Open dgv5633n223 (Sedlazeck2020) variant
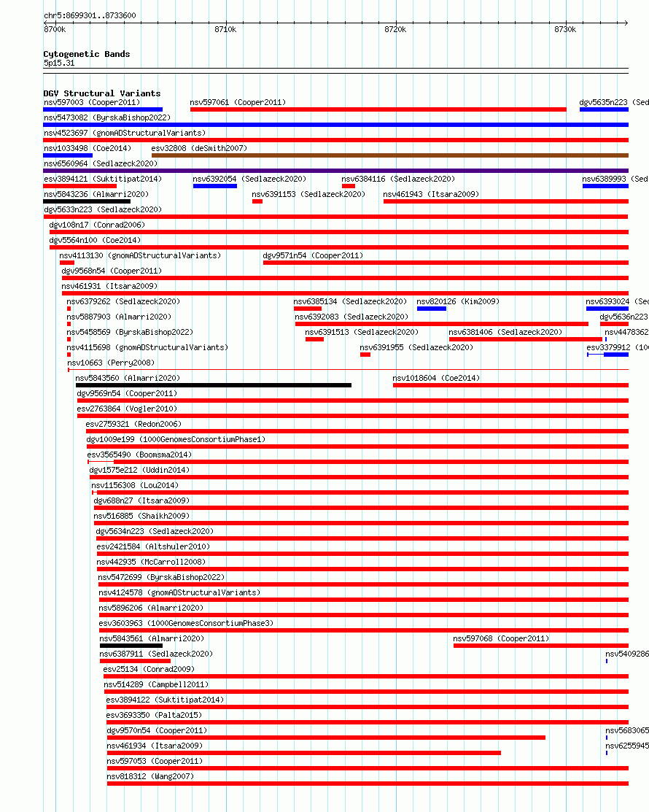 pos(103,209)
